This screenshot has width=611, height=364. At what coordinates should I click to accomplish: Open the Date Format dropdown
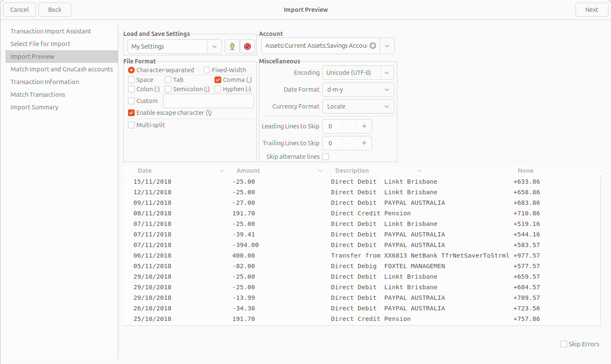coord(358,90)
